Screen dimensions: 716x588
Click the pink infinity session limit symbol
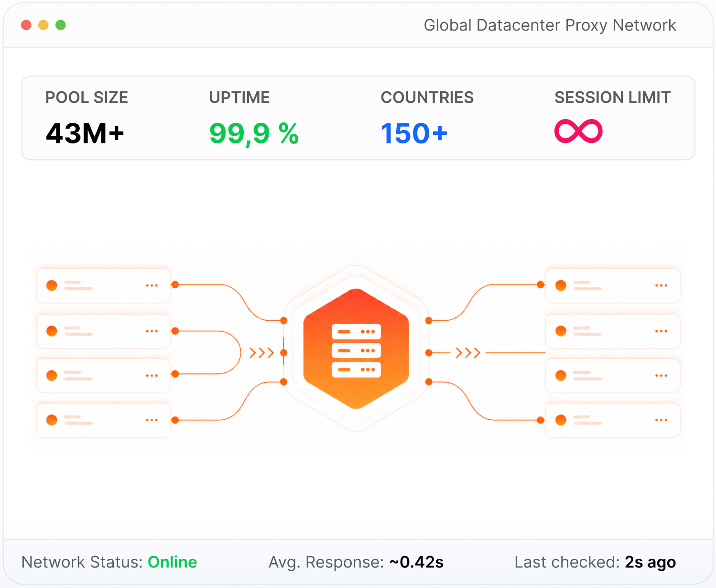578,131
